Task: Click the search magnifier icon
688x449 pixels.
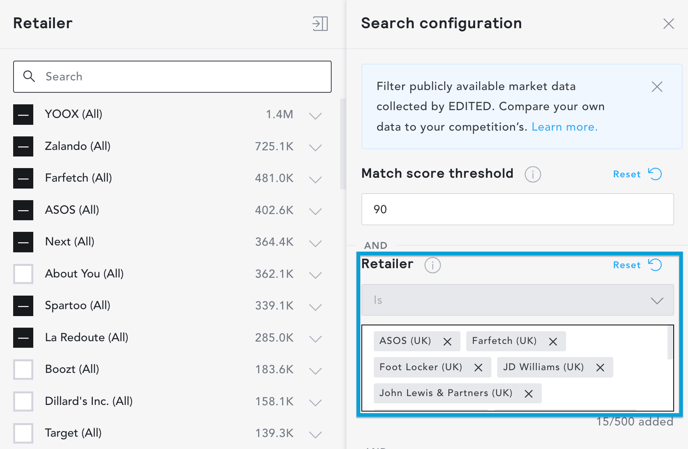Action: pos(29,76)
